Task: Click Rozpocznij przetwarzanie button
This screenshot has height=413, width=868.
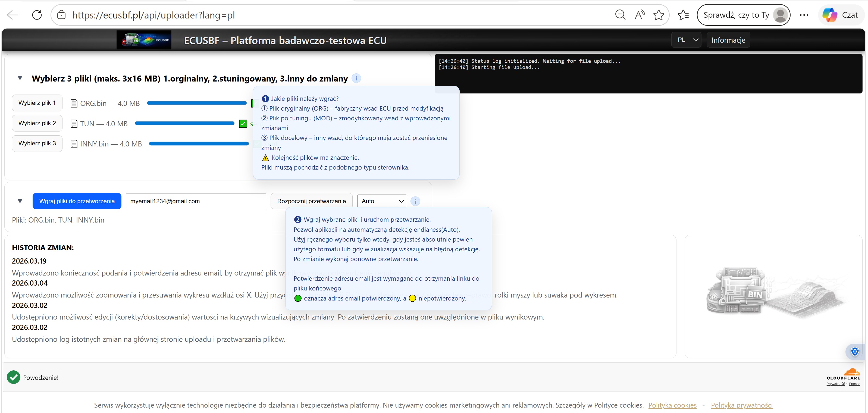Action: click(311, 201)
